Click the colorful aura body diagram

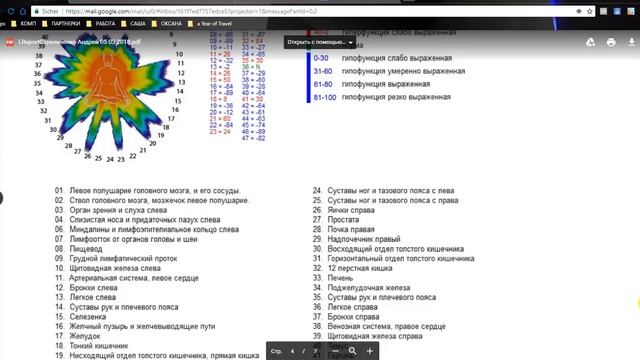[x=110, y=93]
